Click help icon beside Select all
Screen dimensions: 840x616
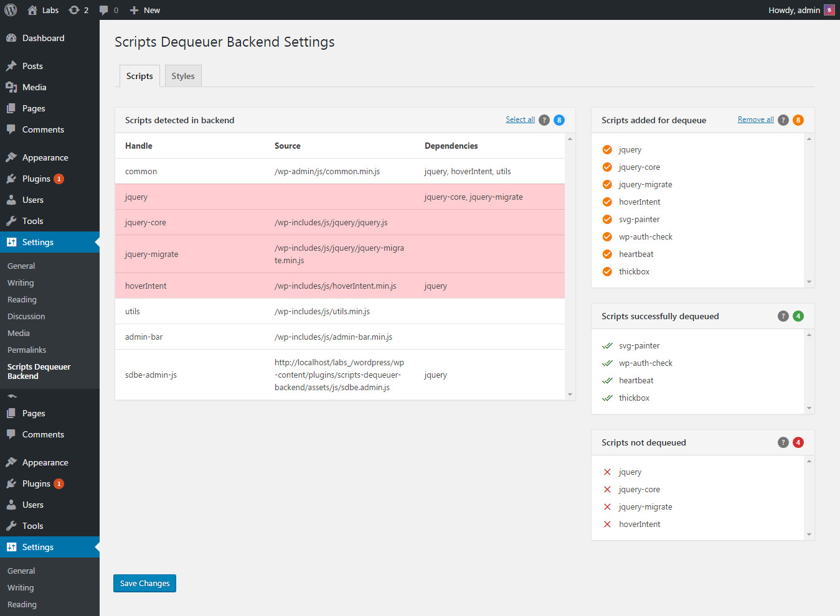[544, 120]
